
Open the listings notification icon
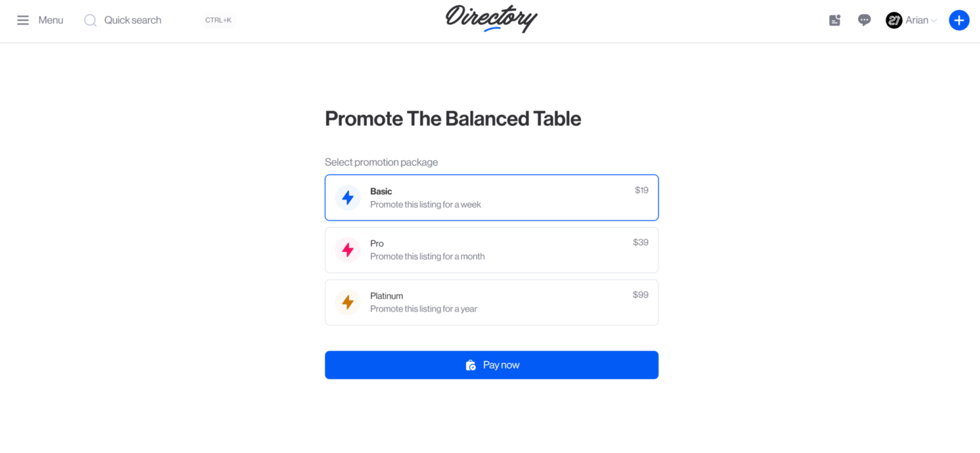(835, 20)
